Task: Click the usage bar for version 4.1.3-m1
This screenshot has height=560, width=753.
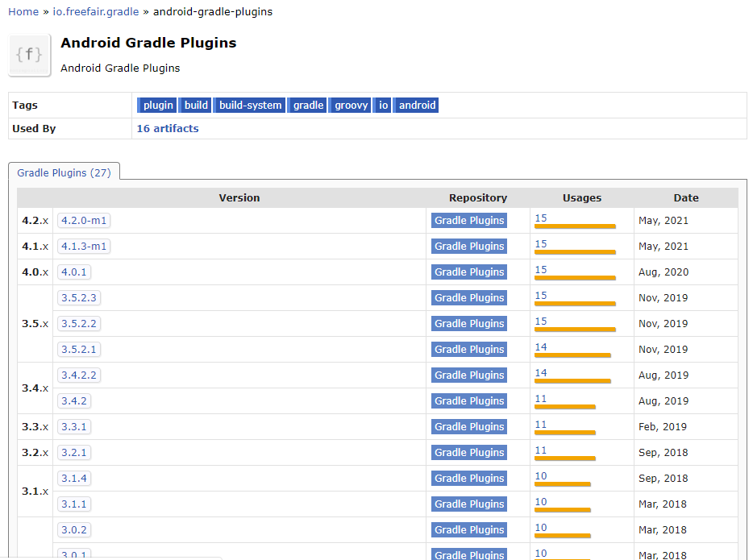Action: pyautogui.click(x=575, y=252)
